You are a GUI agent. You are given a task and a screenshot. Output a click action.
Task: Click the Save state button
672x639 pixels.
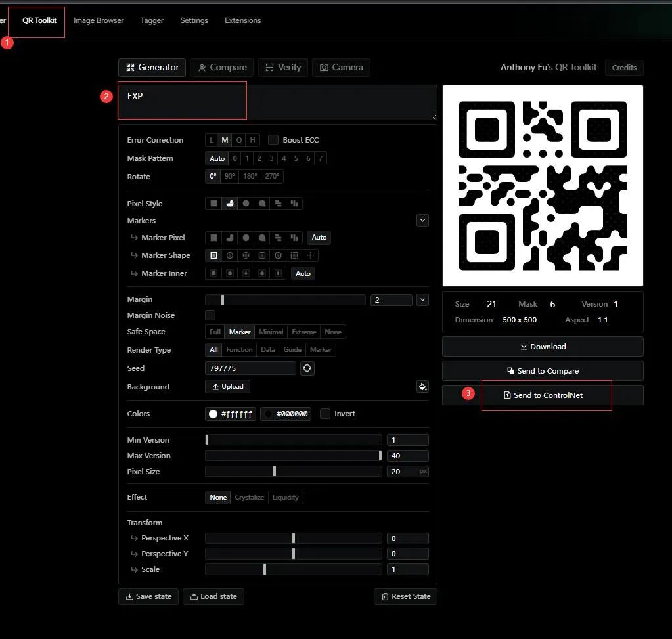148,596
